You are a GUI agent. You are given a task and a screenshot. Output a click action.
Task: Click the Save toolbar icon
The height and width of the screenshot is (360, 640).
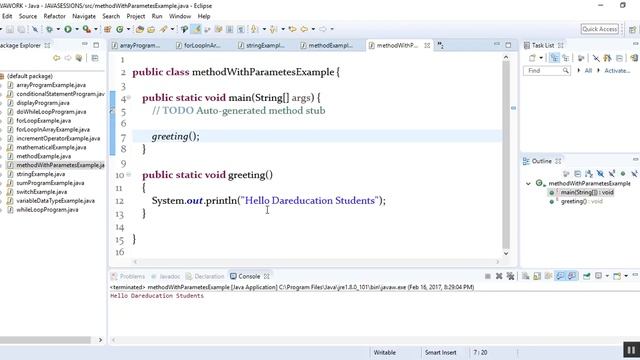[x=10, y=29]
